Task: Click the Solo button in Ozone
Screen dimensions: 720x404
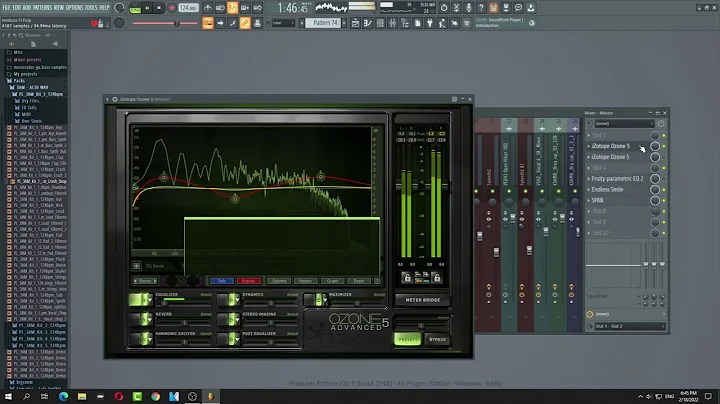Action: tap(222, 281)
